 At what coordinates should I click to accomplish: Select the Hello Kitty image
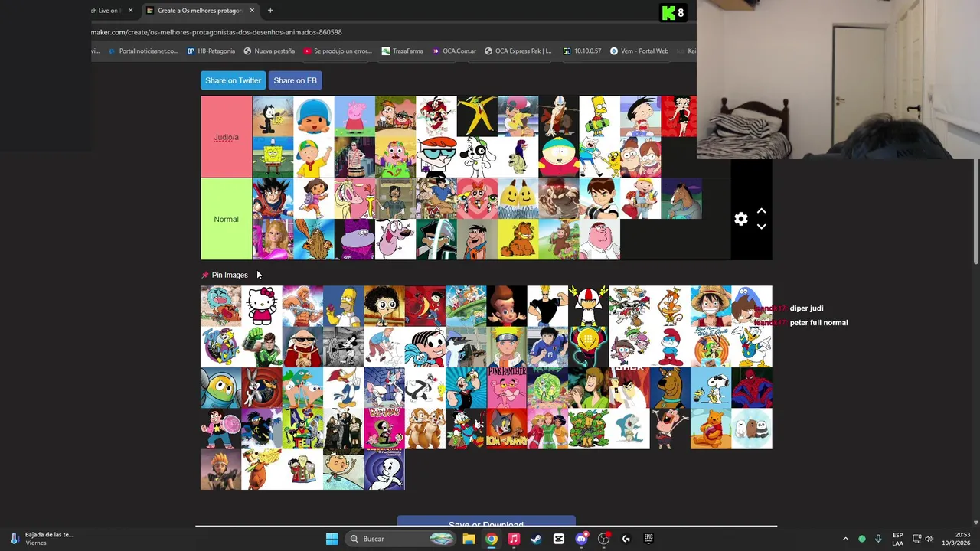pyautogui.click(x=262, y=306)
